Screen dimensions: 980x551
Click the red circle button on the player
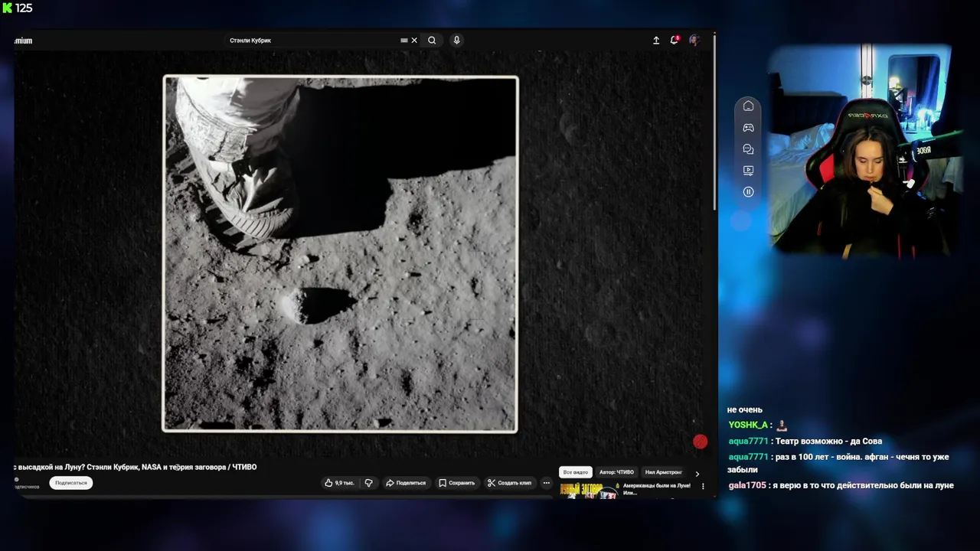pyautogui.click(x=700, y=442)
